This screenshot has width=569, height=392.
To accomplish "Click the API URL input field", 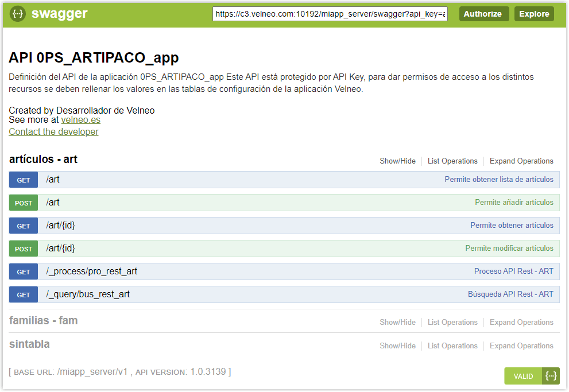I will (330, 14).
